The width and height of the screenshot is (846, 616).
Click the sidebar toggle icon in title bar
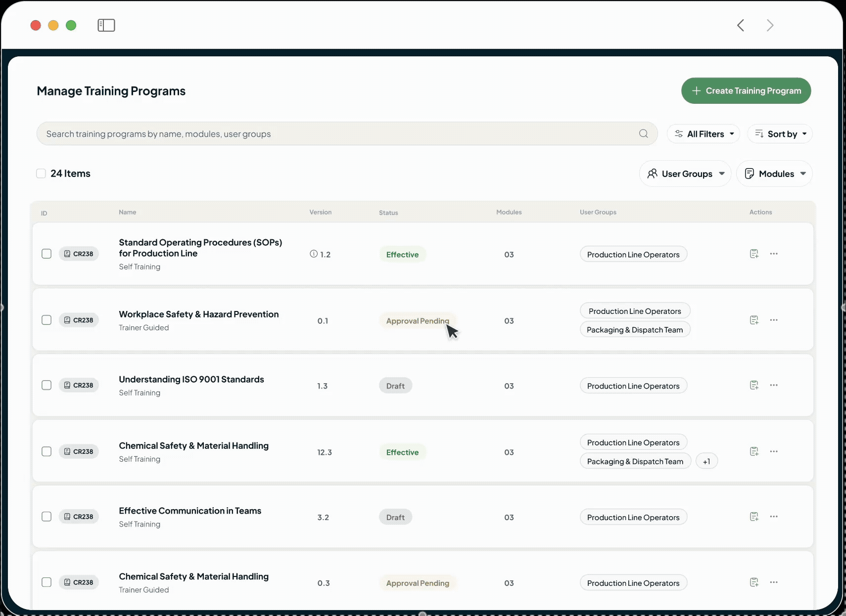106,25
